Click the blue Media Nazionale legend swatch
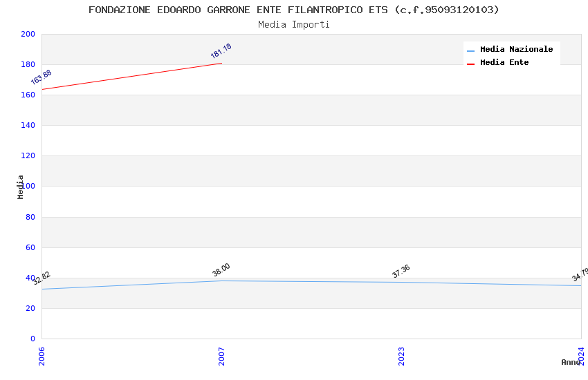Screen dimensions: 588x380 point(470,50)
